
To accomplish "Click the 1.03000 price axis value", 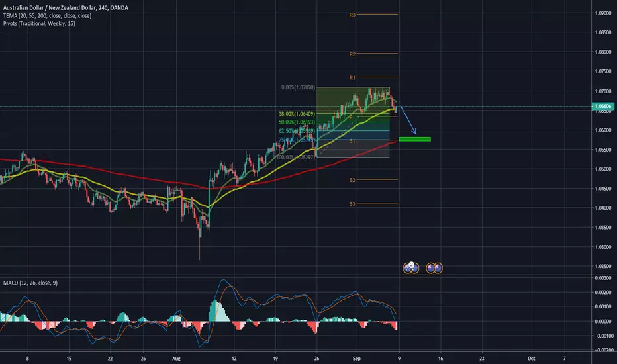I will pos(603,247).
